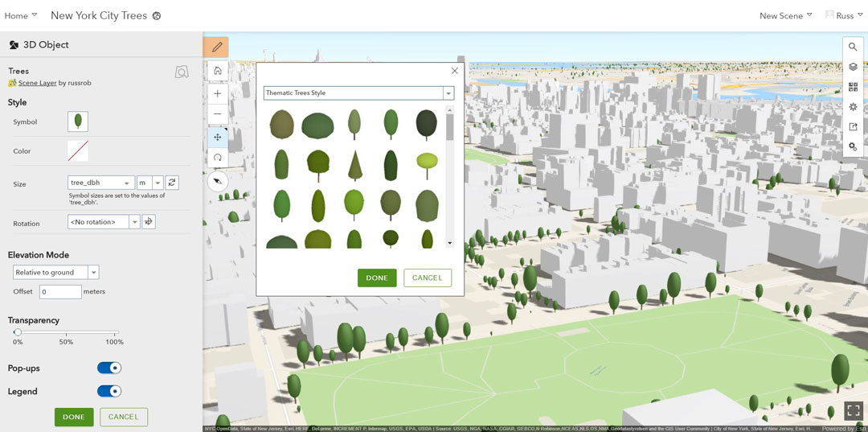Click the symbol list scrollbar thumb

pos(449,127)
